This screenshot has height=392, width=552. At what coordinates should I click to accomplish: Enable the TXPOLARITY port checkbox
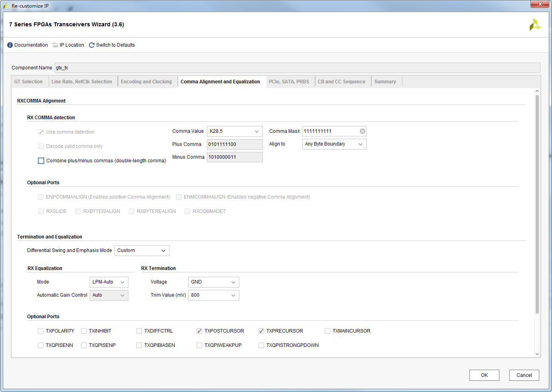(41, 331)
